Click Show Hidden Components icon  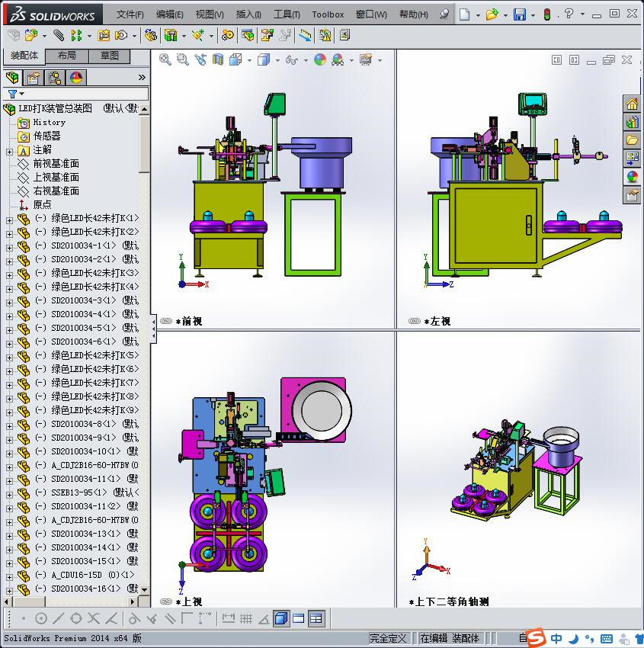pyautogui.click(x=150, y=36)
